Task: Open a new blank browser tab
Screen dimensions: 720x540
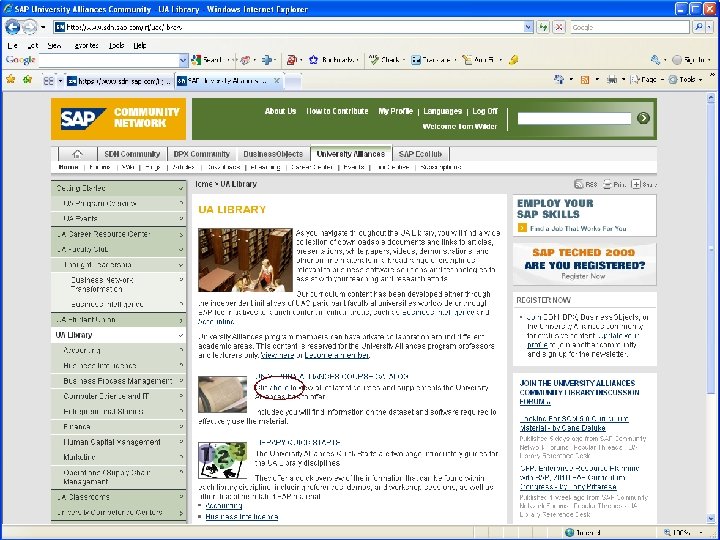Action: (293, 82)
